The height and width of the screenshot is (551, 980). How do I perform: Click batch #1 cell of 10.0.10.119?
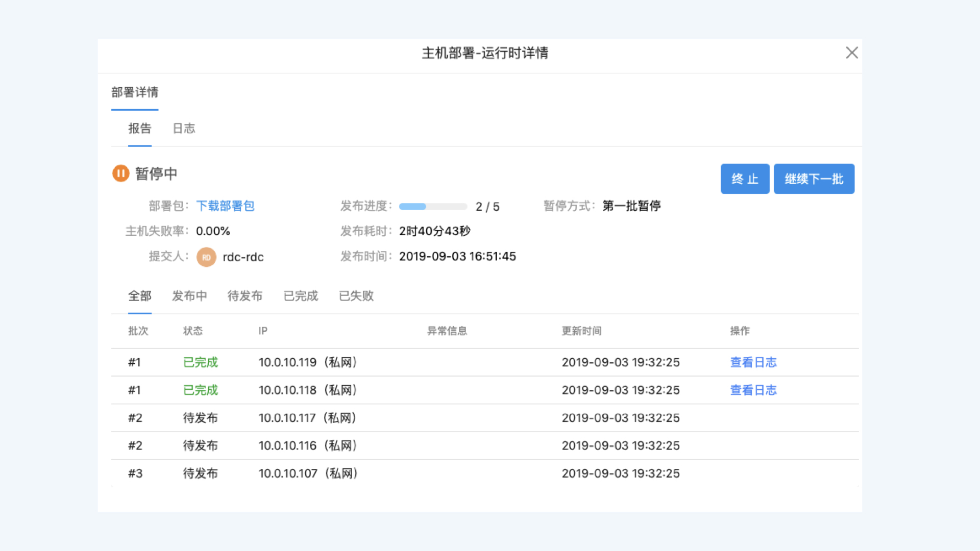point(134,362)
